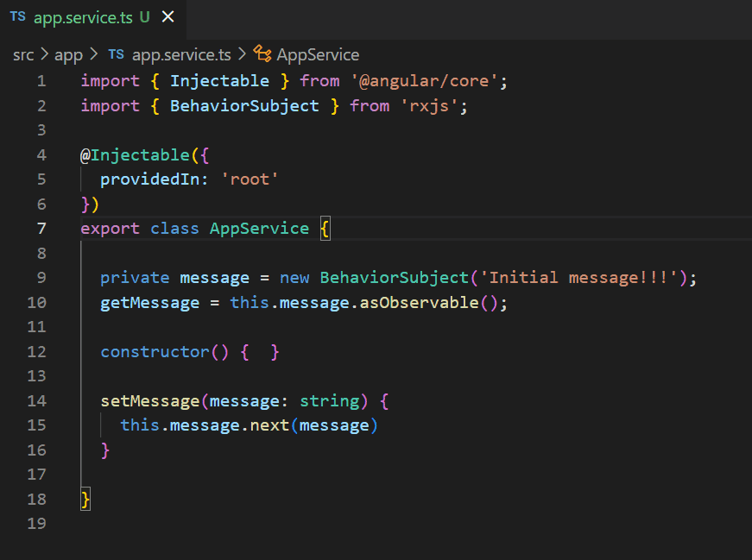Open the app breadcrumb folder

(68, 55)
